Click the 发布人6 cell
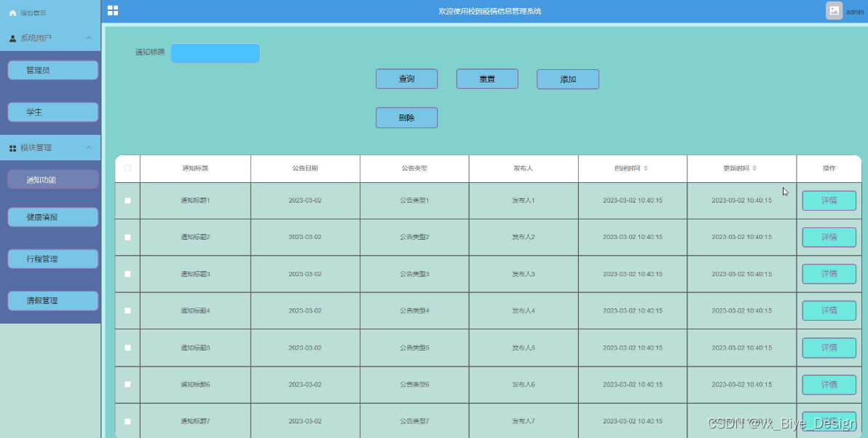This screenshot has width=868, height=438. pyautogui.click(x=523, y=384)
